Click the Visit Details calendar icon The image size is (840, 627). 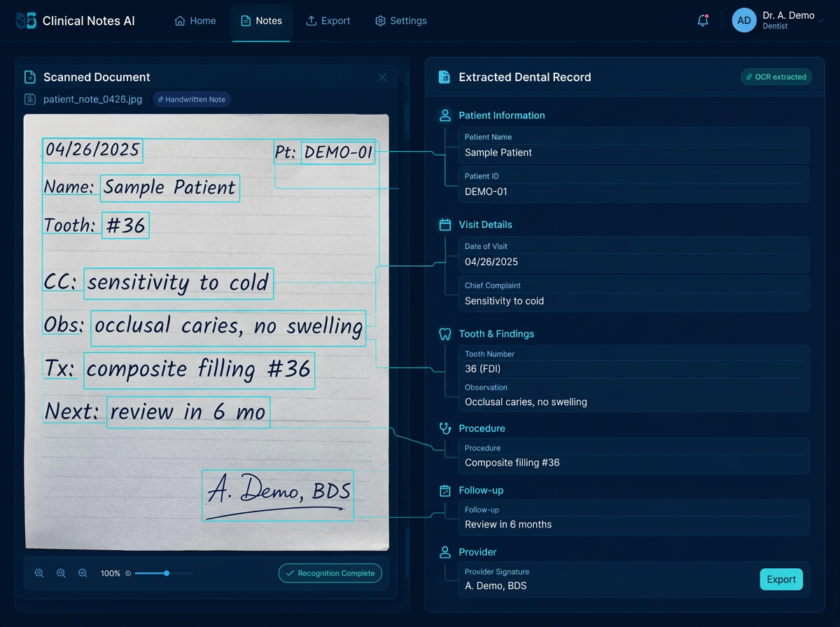(444, 225)
